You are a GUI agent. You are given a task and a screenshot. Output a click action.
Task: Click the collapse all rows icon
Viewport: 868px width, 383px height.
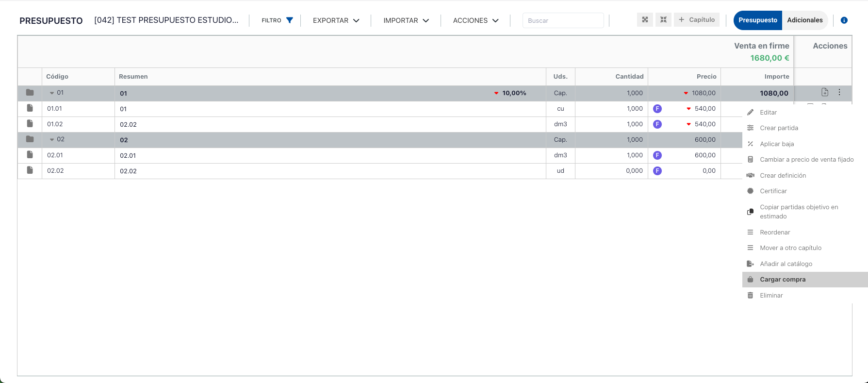[x=663, y=20]
